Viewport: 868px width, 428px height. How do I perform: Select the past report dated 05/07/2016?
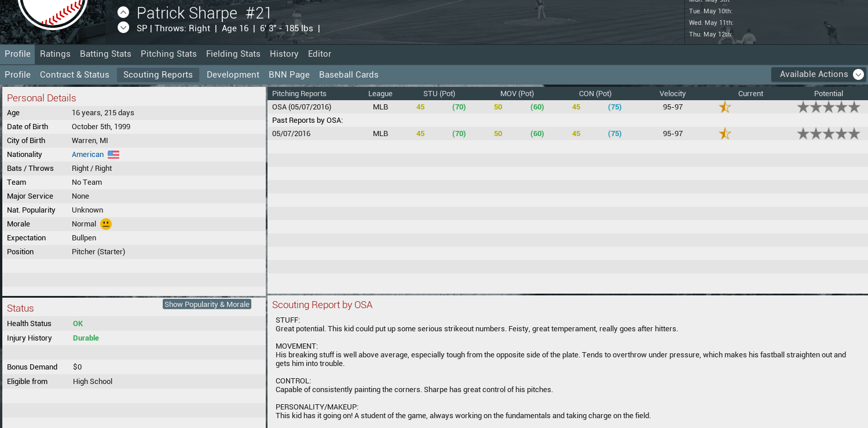click(567, 134)
